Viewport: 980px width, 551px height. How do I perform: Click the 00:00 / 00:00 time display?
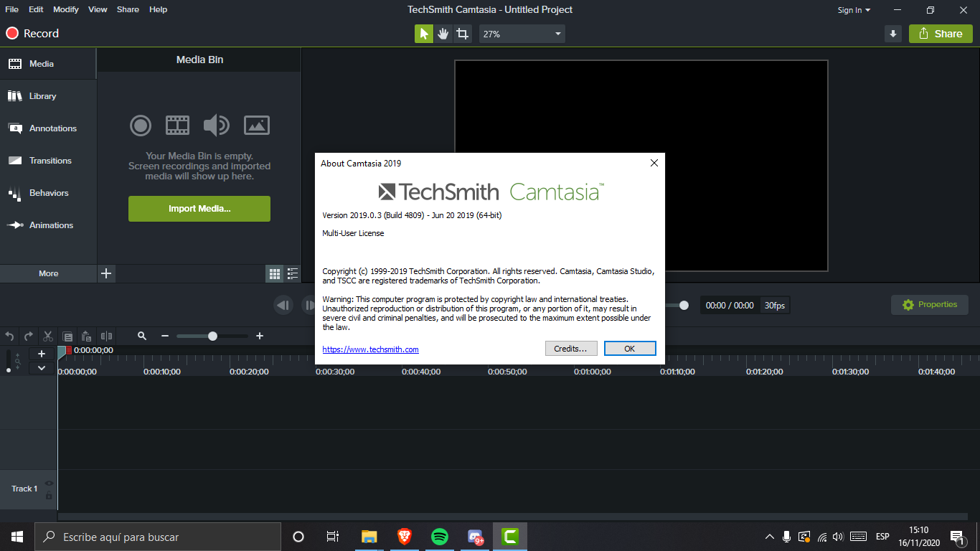pos(730,306)
